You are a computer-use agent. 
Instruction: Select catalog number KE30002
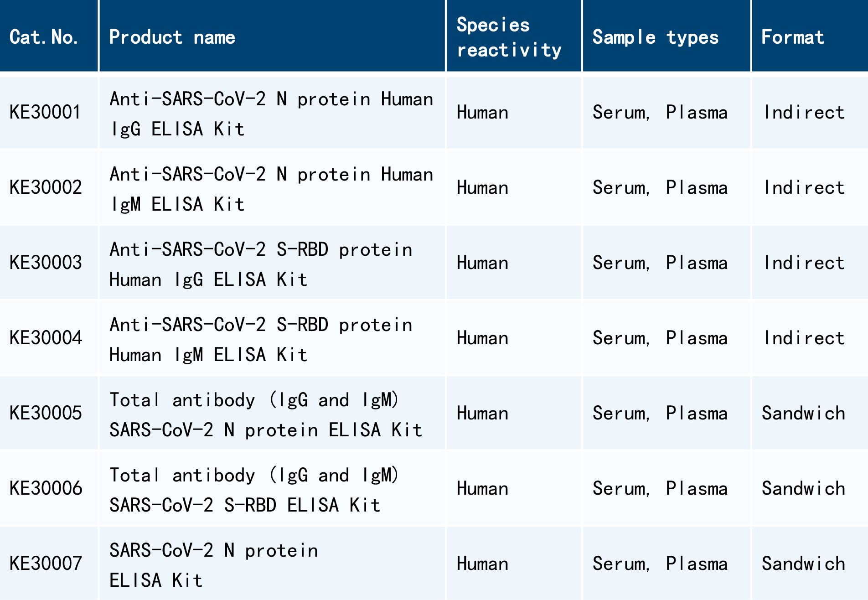tap(46, 187)
